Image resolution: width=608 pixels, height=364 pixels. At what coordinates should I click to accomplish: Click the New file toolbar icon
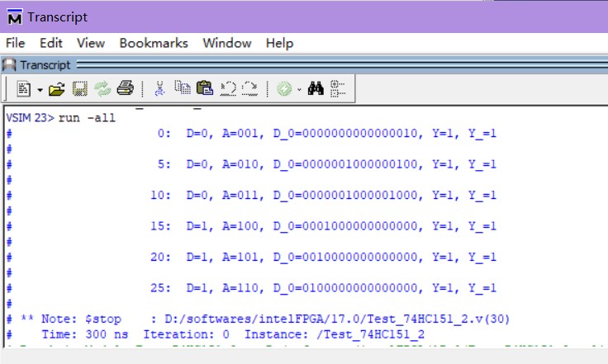coord(24,89)
